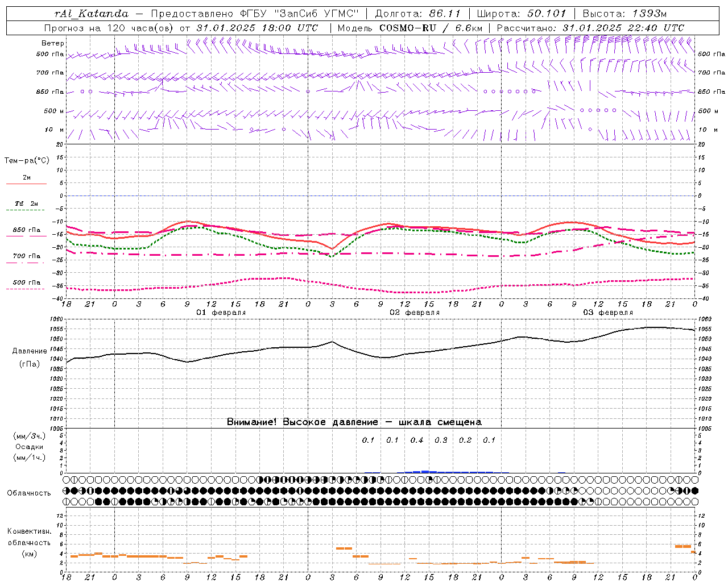Click the (мм/1ч.) unit label

[x=29, y=458]
